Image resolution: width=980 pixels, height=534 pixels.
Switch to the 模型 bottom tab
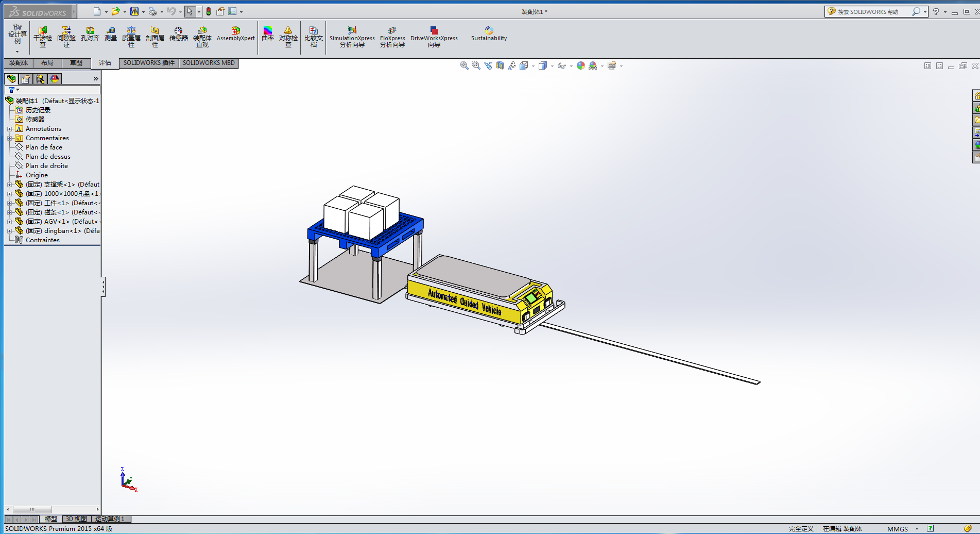(51, 519)
